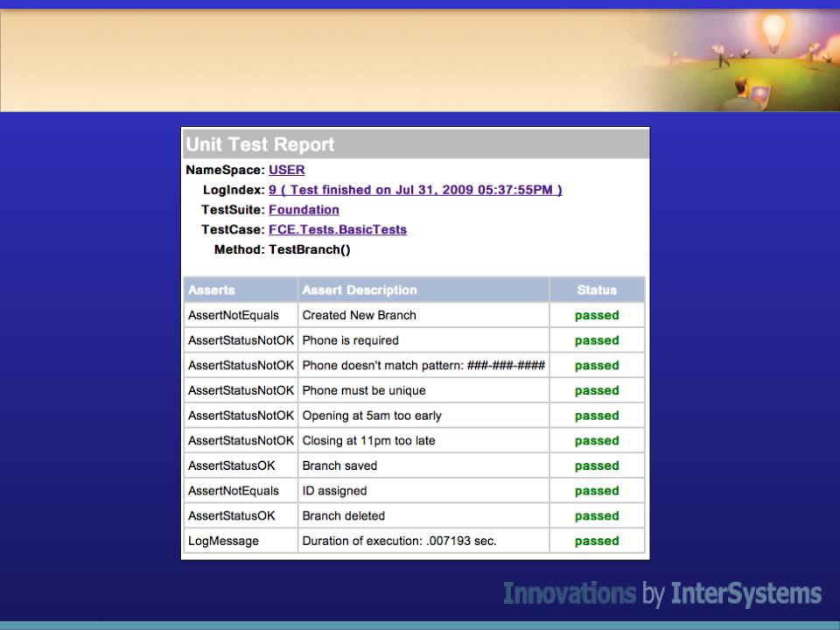This screenshot has width=840, height=630.
Task: Click passed status for Phone pattern row
Action: 597,366
